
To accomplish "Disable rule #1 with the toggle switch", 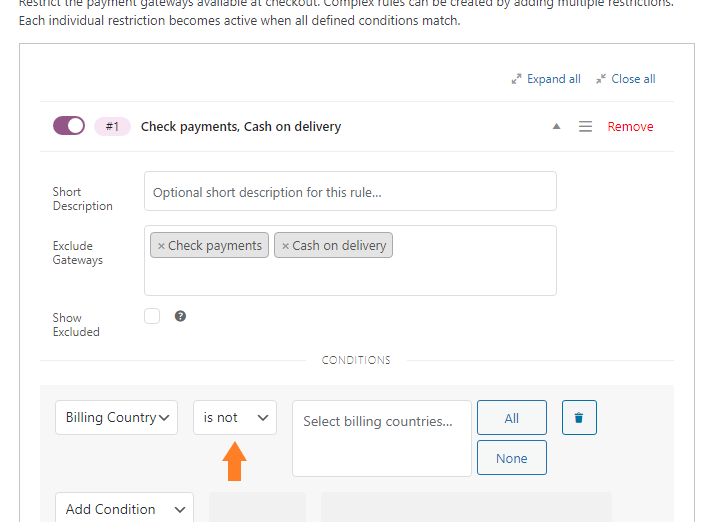I will point(69,126).
